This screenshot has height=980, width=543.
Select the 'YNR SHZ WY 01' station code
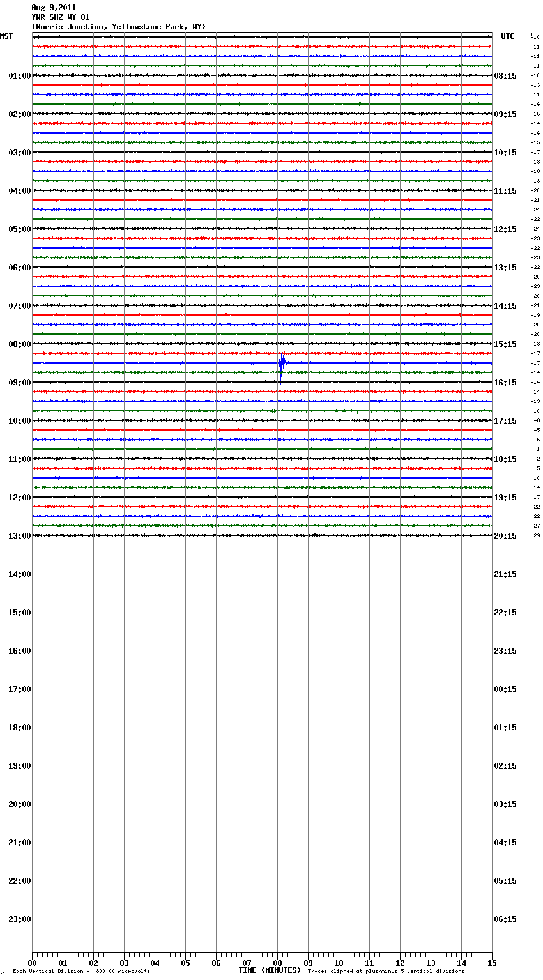tap(61, 17)
